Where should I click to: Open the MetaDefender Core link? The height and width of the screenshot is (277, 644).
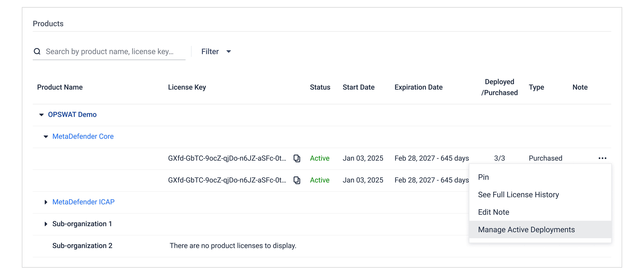(x=83, y=136)
